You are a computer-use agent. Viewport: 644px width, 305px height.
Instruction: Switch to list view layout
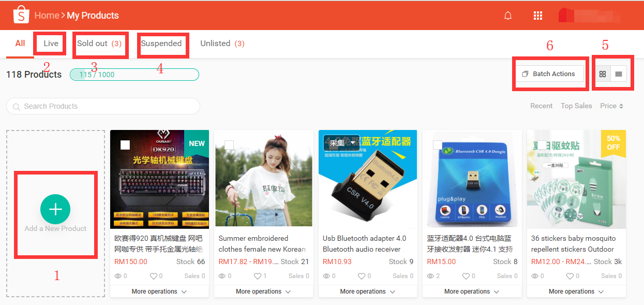[619, 74]
